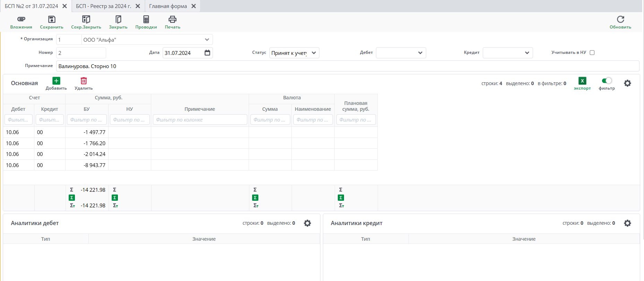Open the Вложения attachments icon

click(21, 19)
